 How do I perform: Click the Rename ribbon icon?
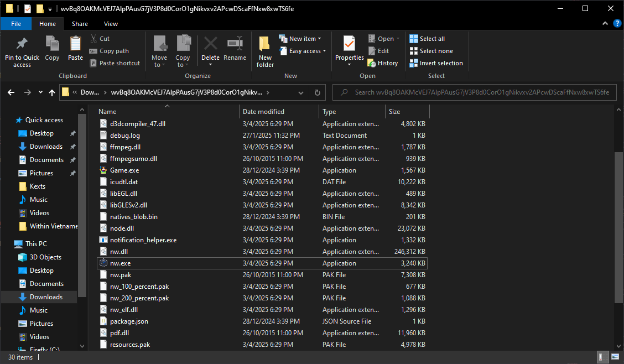coord(235,44)
